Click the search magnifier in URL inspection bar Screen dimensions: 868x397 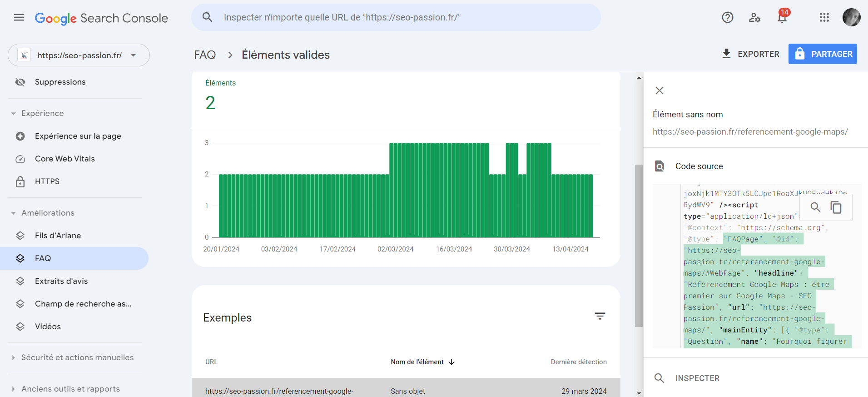(x=207, y=17)
